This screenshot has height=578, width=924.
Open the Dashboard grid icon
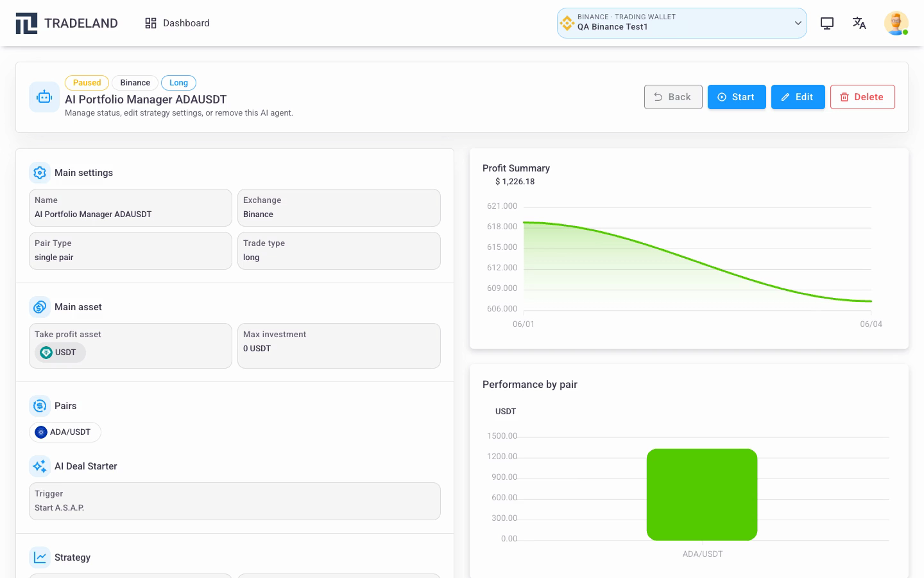tap(151, 23)
